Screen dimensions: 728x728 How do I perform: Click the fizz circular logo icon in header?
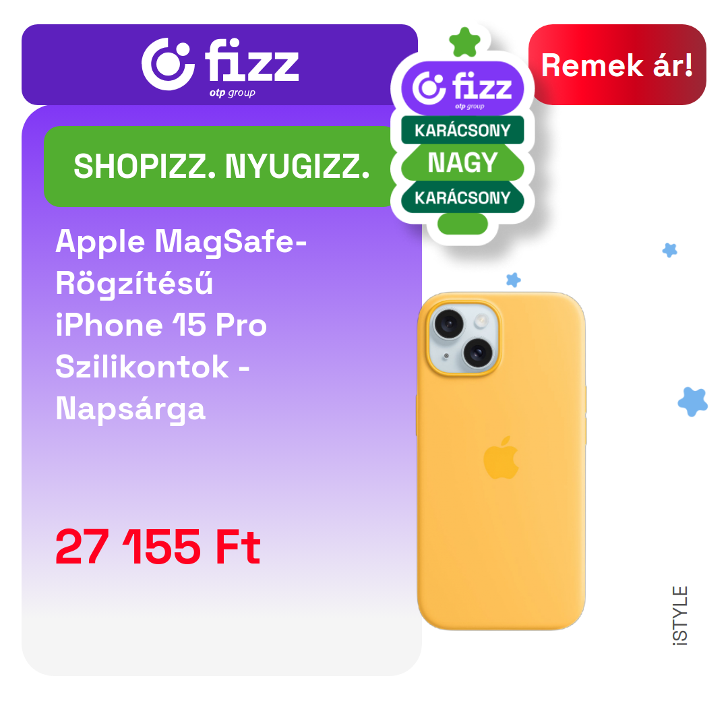pyautogui.click(x=168, y=64)
